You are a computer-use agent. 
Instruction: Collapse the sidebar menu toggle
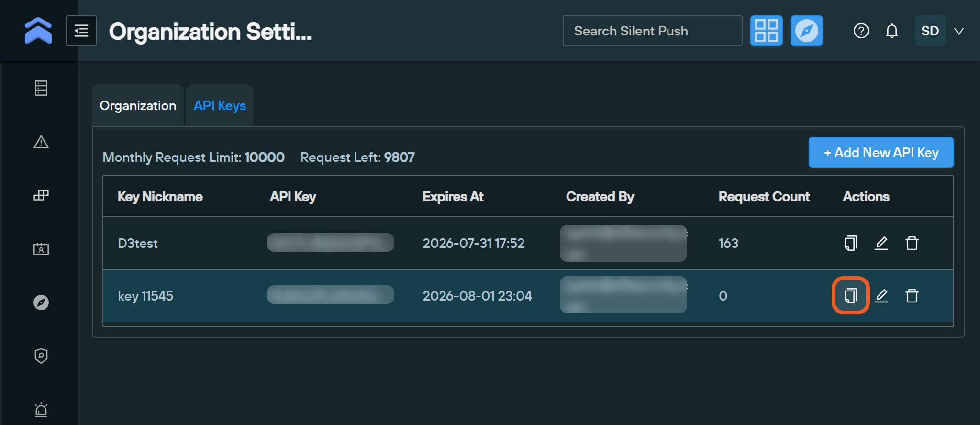[x=81, y=31]
